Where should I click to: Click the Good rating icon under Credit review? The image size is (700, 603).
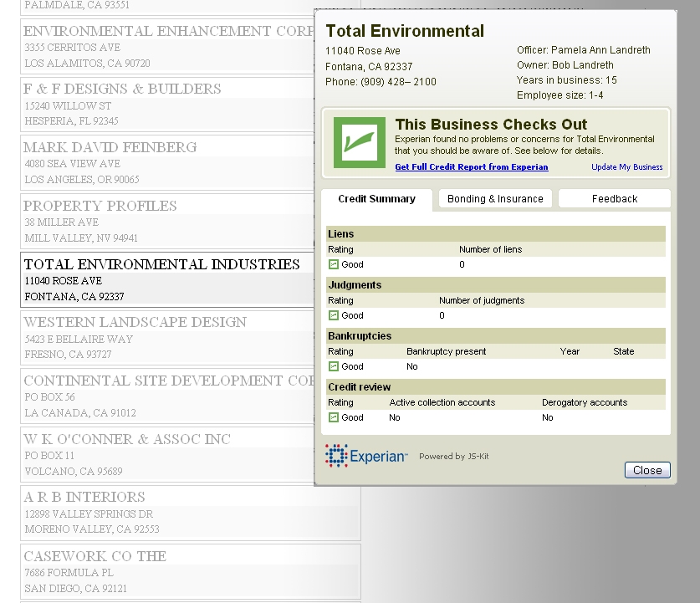[x=334, y=417]
